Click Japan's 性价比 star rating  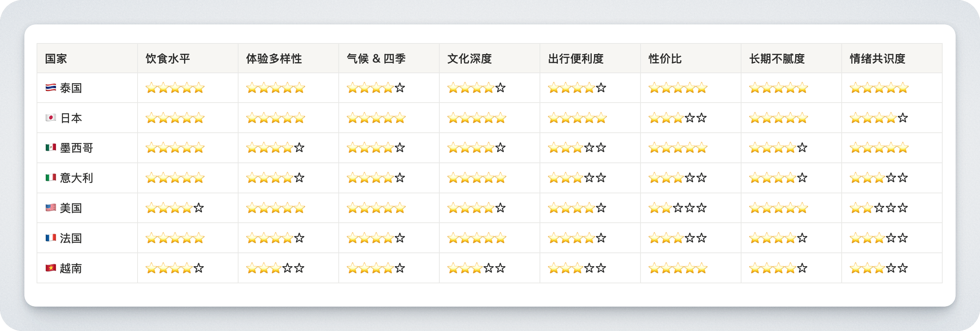(x=677, y=118)
